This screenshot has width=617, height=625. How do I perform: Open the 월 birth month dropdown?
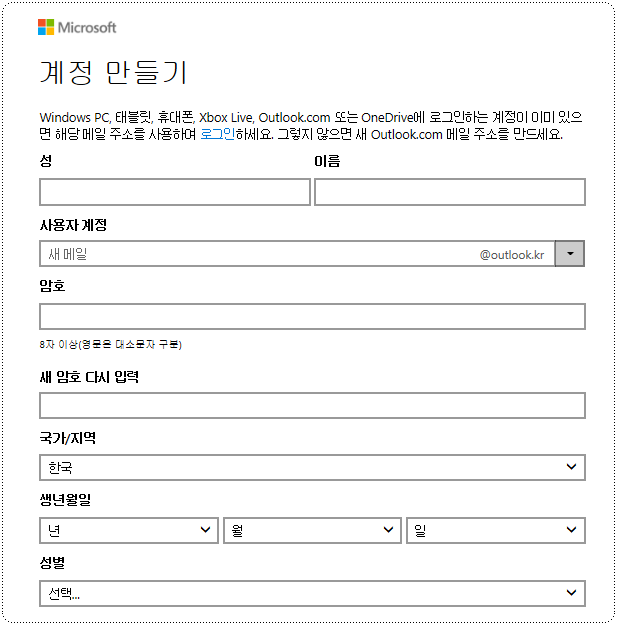coord(312,530)
